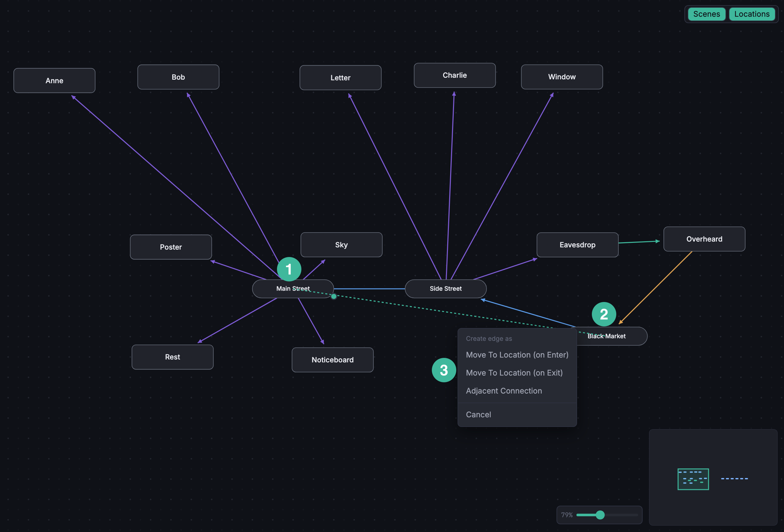Click the teal connection handle on Main Street
The width and height of the screenshot is (784, 532).
click(x=334, y=297)
